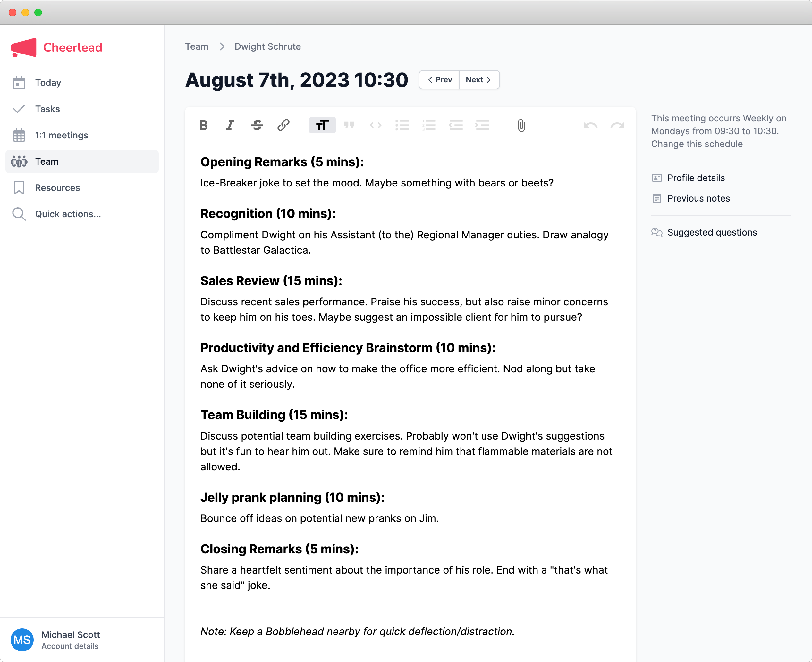Screen dimensions: 812x662
Task: Go to Prev meeting
Action: pyautogui.click(x=440, y=80)
